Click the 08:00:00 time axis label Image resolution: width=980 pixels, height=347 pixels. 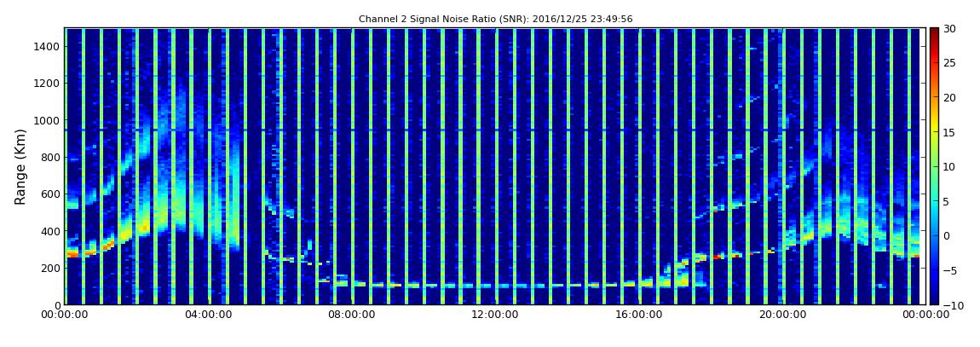[x=351, y=315]
